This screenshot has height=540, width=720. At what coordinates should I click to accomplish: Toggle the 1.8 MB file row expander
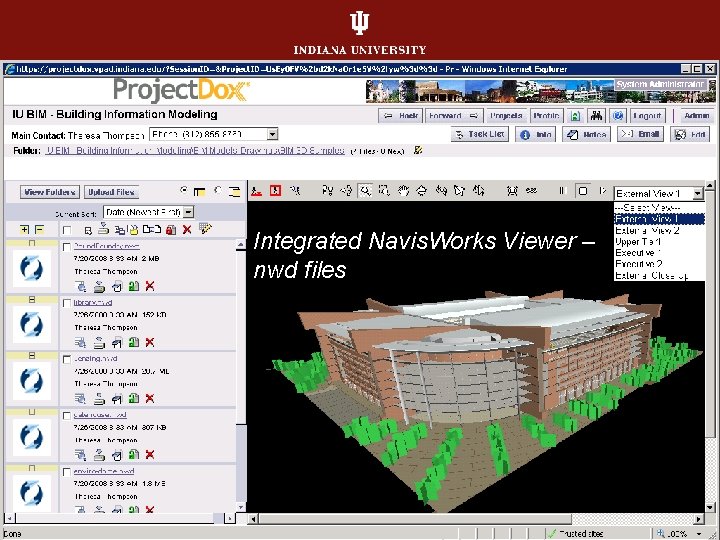[32, 468]
